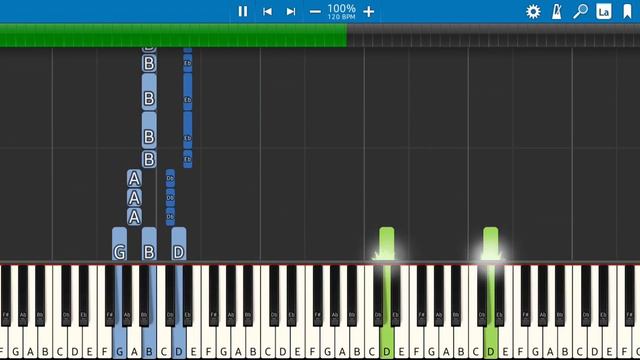This screenshot has width=640, height=360.
Task: Click the B note block between G and D
Action: click(149, 244)
